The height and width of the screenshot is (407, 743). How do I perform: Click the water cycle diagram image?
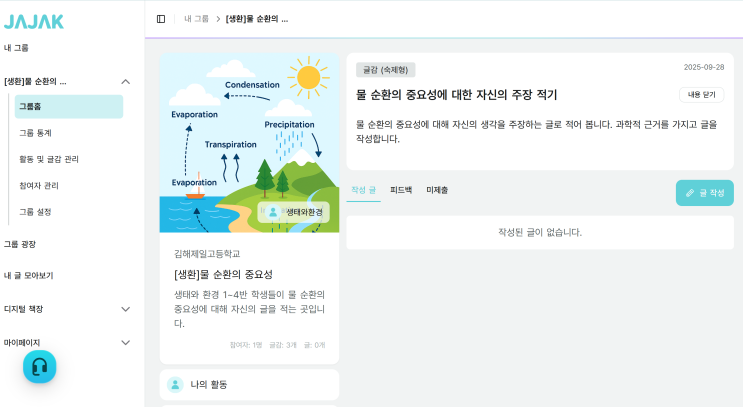pos(249,143)
